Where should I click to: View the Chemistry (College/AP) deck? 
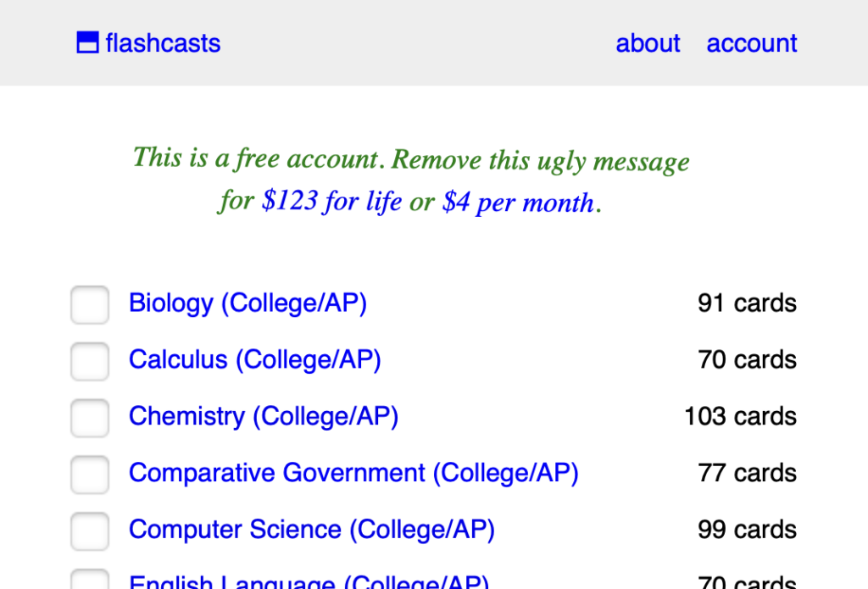point(263,417)
